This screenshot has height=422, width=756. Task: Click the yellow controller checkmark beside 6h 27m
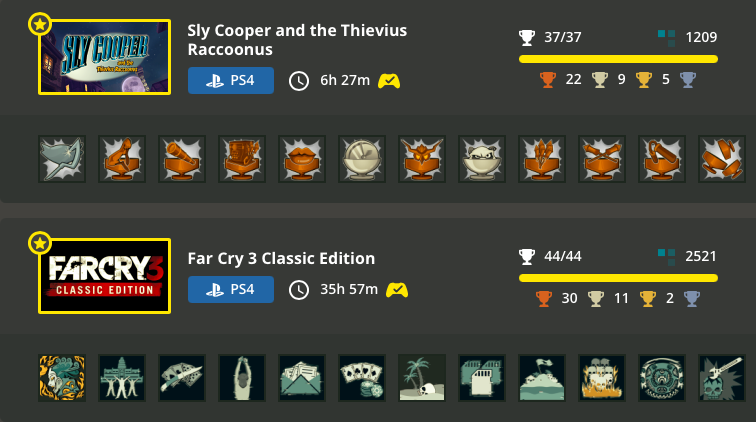pos(389,81)
